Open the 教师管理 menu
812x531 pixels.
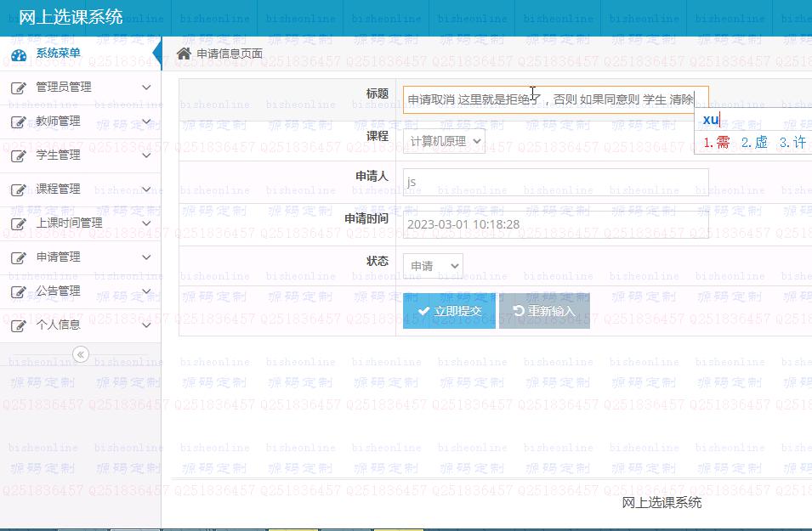(80, 121)
